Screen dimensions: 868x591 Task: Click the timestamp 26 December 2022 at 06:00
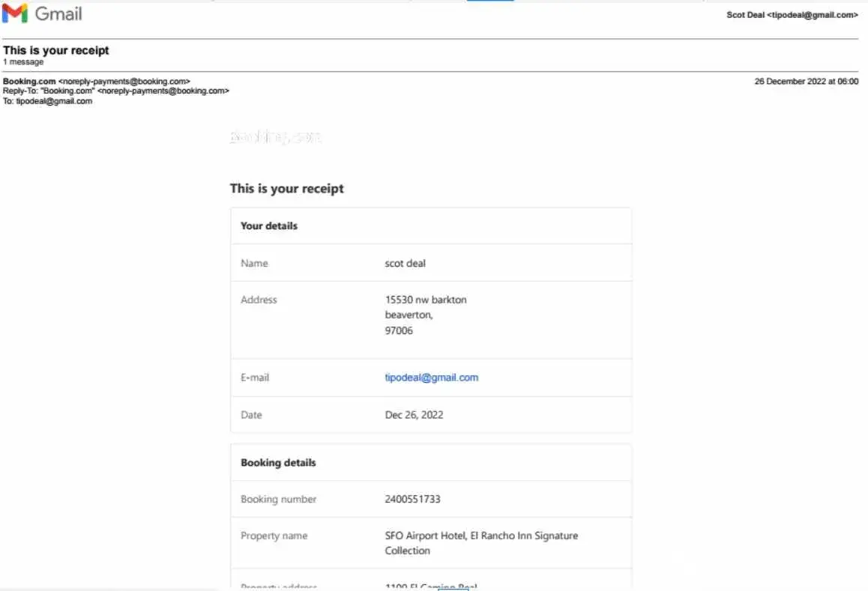(x=806, y=82)
